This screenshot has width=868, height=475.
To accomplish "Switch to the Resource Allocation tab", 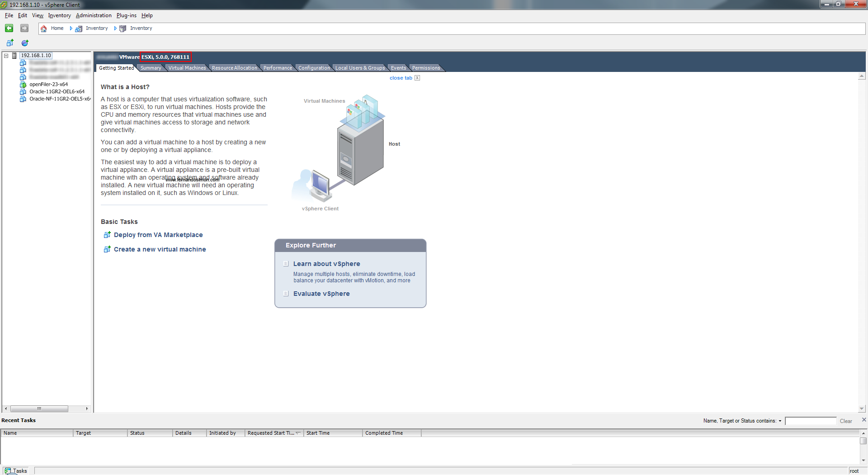I will (x=234, y=68).
